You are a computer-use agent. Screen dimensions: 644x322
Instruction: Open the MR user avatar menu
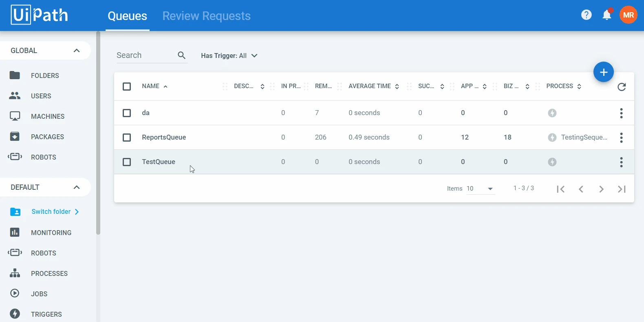tap(628, 15)
